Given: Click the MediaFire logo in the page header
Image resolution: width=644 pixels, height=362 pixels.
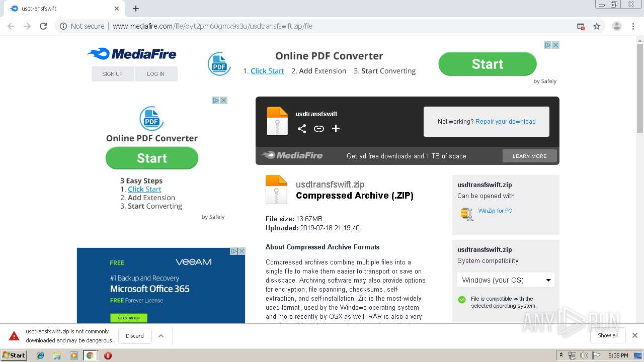Looking at the screenshot, I should (132, 54).
